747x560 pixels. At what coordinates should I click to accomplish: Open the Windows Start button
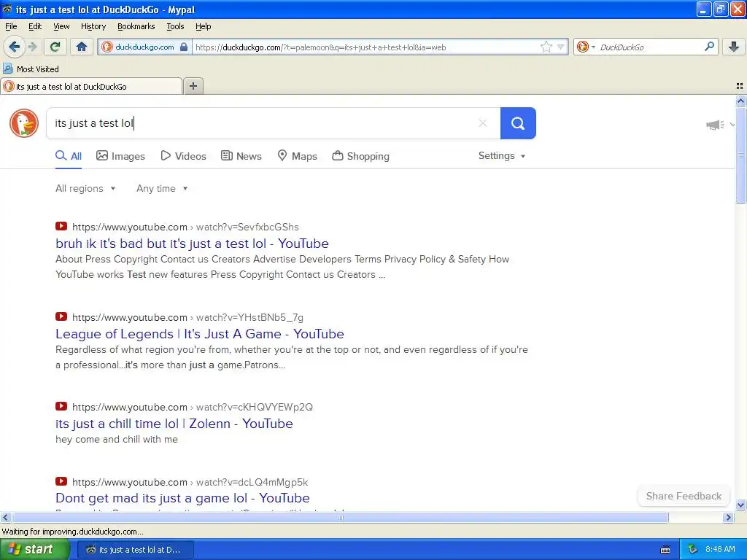click(34, 550)
